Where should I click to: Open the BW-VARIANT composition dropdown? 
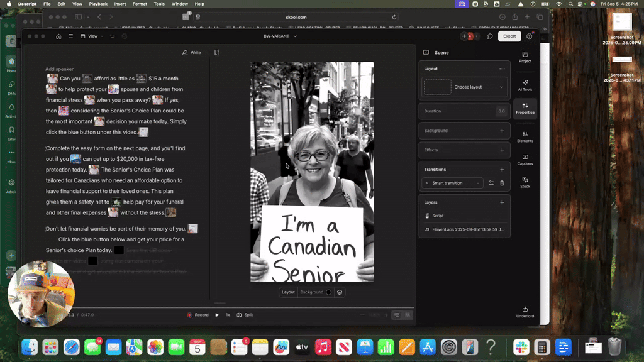point(280,36)
